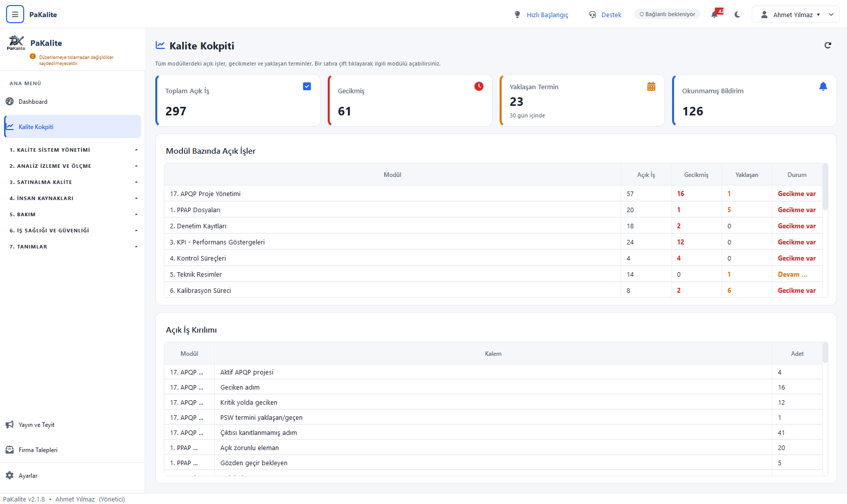This screenshot has width=847, height=504.
Task: Click the red clock icon on Gecikmiş card
Action: pos(479,86)
